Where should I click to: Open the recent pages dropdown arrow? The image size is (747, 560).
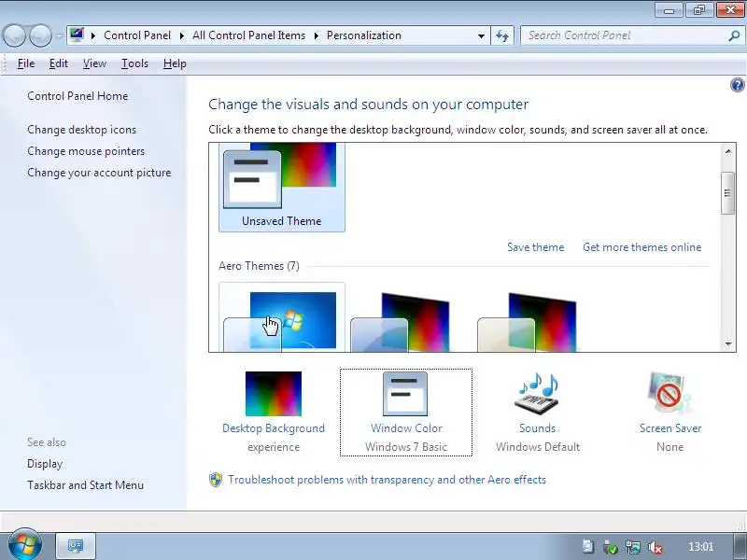59,35
